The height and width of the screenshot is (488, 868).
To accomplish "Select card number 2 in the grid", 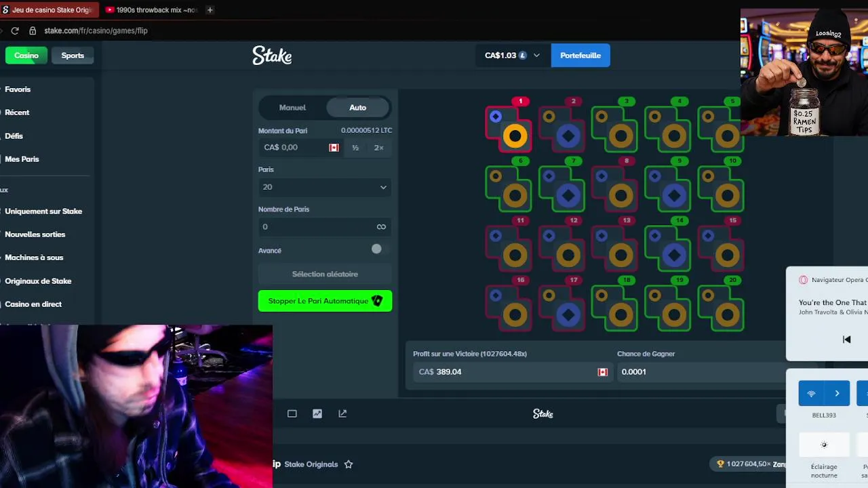I will tap(561, 129).
